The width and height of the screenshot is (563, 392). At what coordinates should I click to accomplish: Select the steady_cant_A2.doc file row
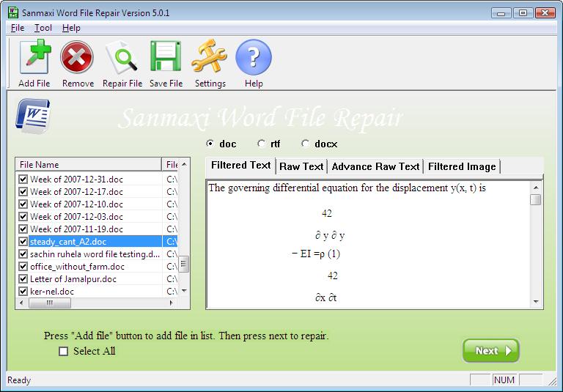tap(95, 241)
